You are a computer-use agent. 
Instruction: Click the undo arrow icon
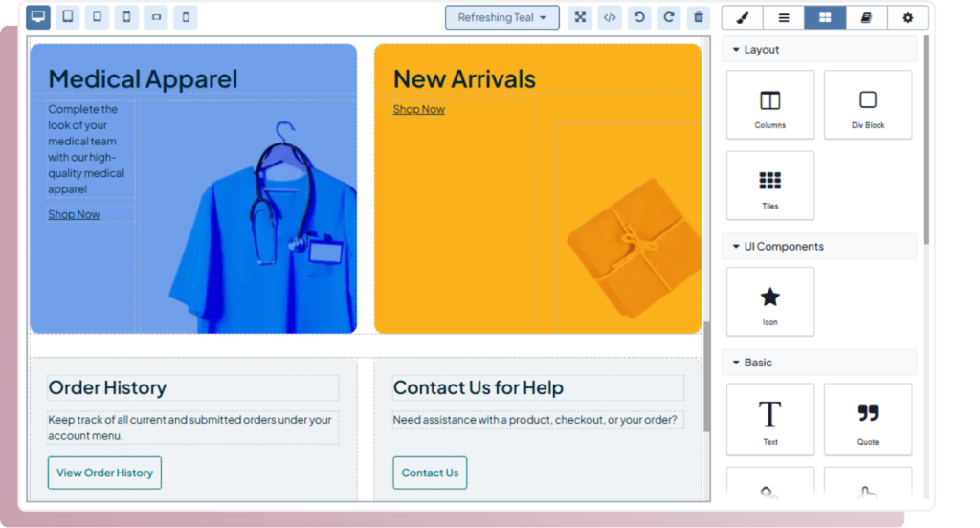pyautogui.click(x=639, y=17)
